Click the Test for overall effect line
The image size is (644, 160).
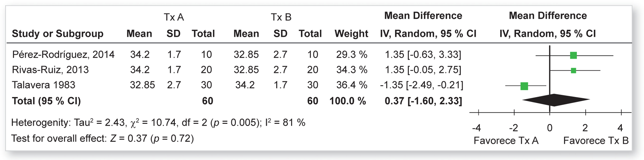click(x=102, y=138)
